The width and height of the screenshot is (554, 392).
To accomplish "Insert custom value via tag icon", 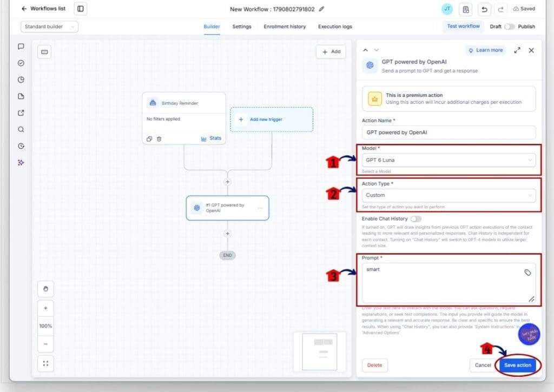I will coord(527,273).
